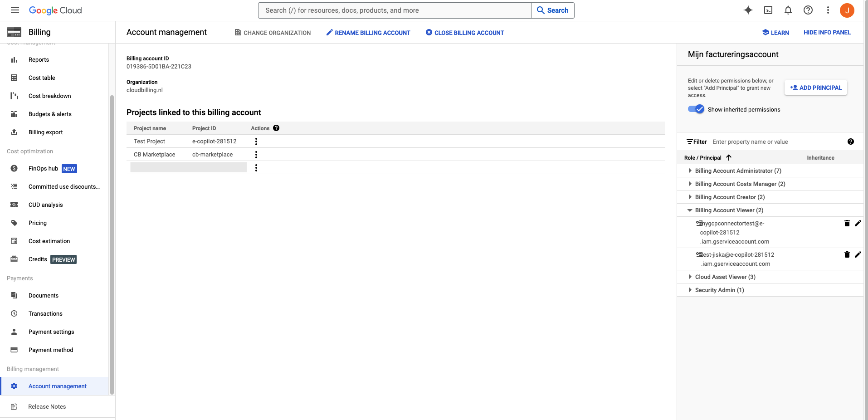Open your Google account avatar
868x420 pixels.
point(847,10)
